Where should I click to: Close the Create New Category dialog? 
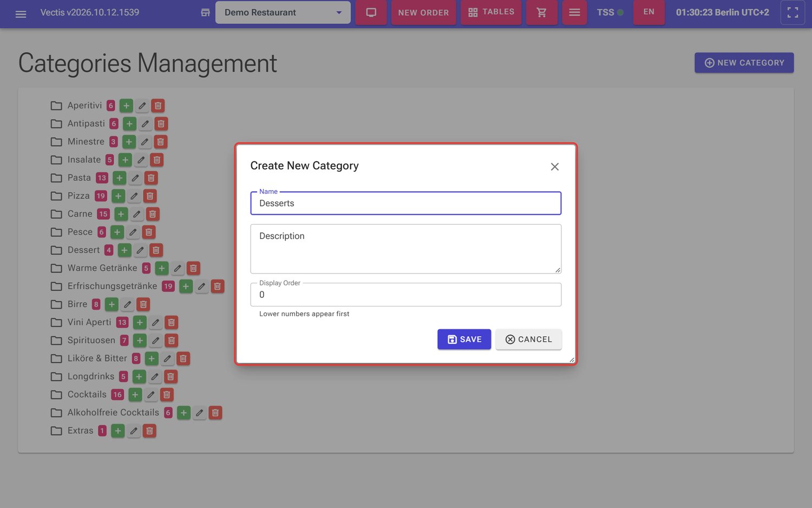[x=554, y=167]
